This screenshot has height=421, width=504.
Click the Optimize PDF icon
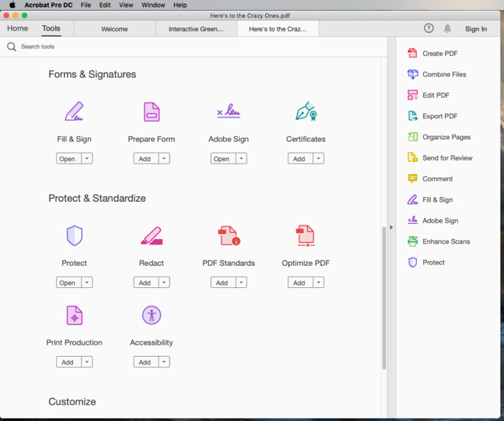point(305,235)
